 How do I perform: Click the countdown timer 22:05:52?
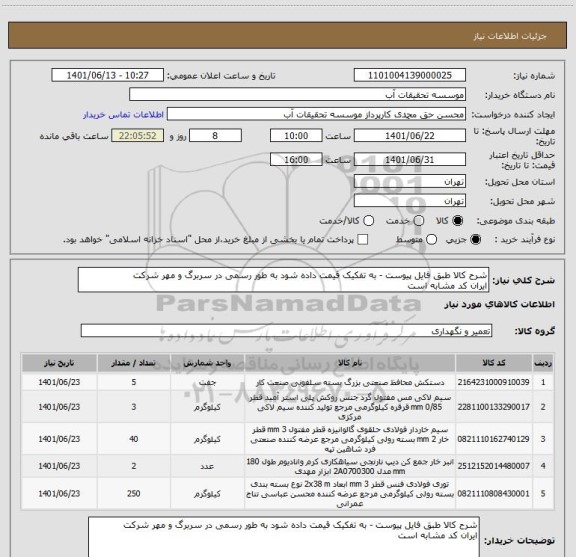[137, 136]
